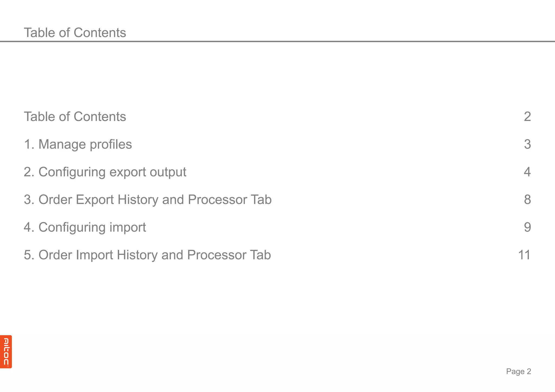Click the 'Table of Contents' list entry
The height and width of the screenshot is (392, 555).
(x=75, y=116)
